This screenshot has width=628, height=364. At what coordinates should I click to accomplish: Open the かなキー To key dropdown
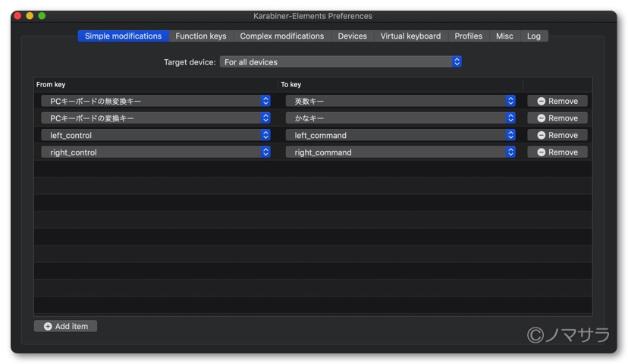pos(400,118)
